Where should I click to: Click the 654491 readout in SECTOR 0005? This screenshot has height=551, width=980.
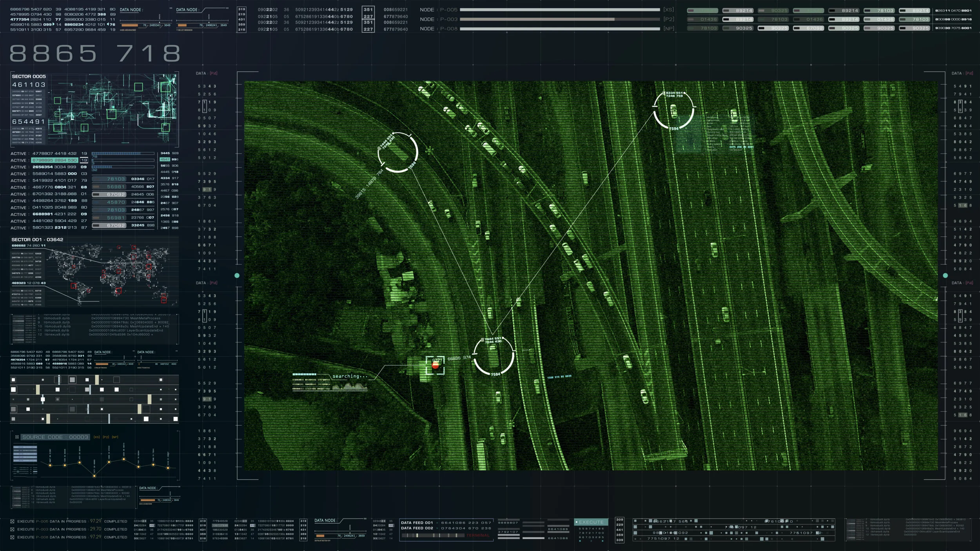[x=29, y=121]
